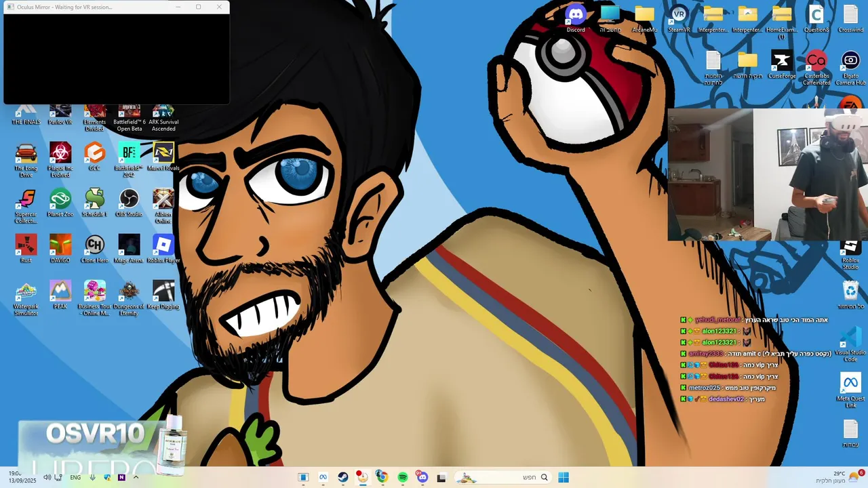Open Steam from the taskbar

343,477
